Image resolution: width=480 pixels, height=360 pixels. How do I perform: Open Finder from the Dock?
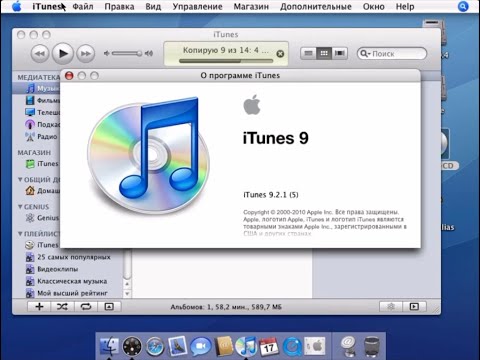109,347
